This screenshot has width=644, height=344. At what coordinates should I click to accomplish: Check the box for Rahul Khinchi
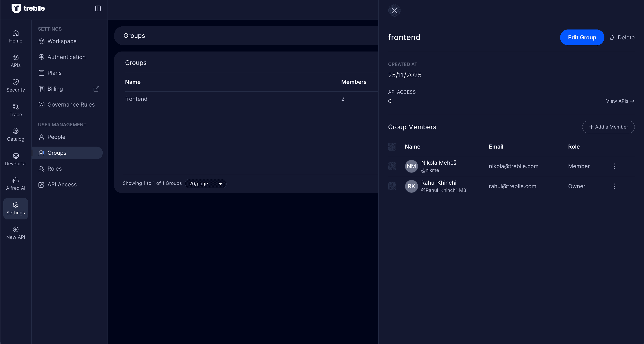(x=392, y=186)
